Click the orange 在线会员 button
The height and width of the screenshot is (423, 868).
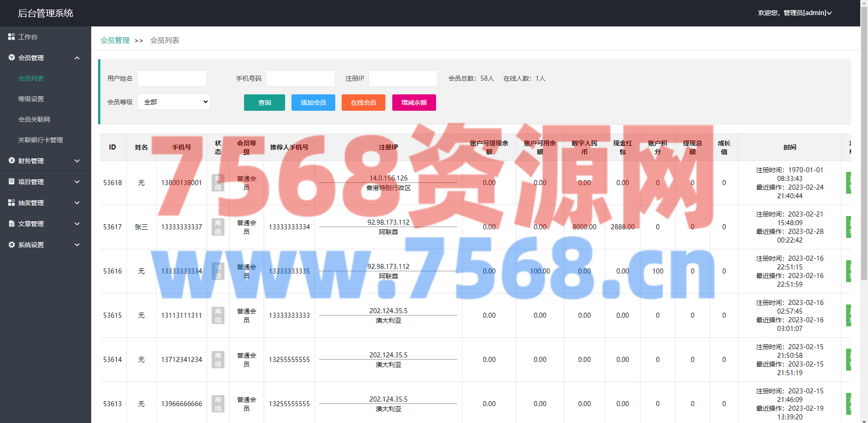click(x=363, y=103)
